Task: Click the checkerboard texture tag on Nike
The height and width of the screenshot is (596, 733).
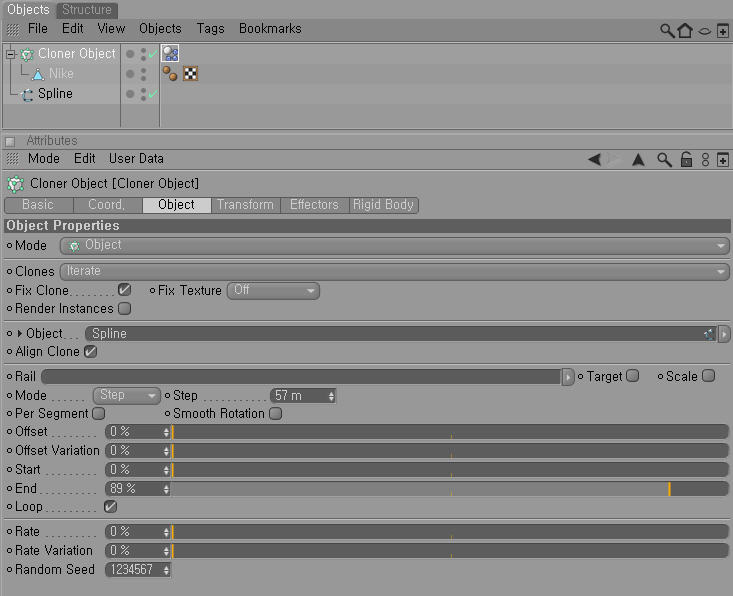Action: (x=190, y=73)
